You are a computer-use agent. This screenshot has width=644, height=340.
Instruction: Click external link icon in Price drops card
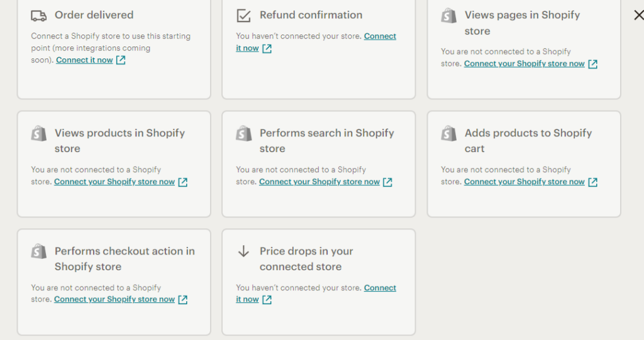(x=267, y=300)
